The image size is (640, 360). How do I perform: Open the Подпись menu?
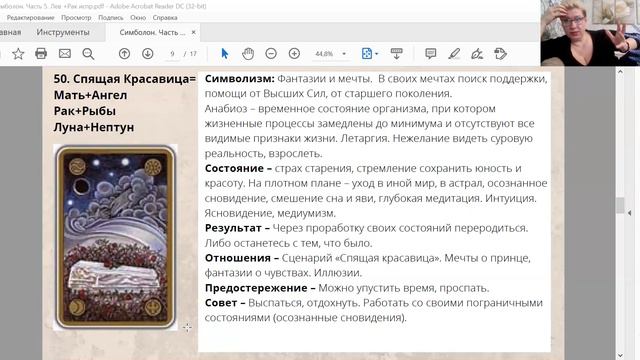pos(111,18)
